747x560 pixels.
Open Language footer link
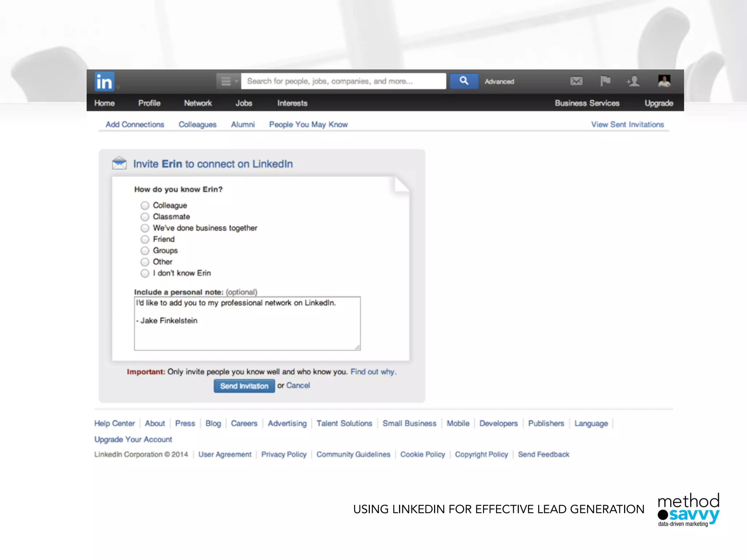coord(591,424)
